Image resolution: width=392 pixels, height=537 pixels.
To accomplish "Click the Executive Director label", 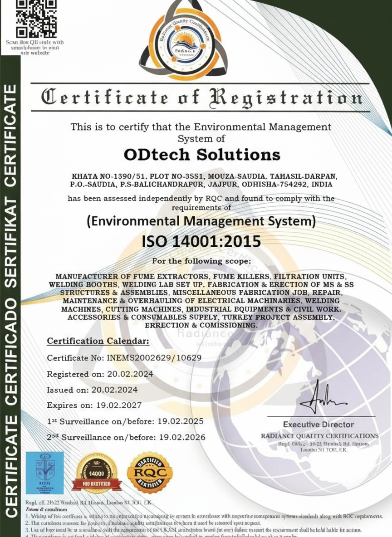I will point(318,425).
